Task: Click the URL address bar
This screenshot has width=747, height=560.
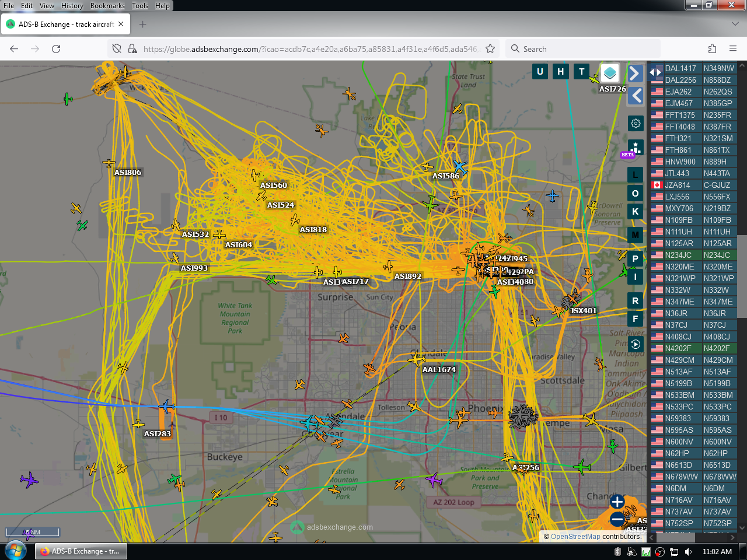Action: (310, 49)
